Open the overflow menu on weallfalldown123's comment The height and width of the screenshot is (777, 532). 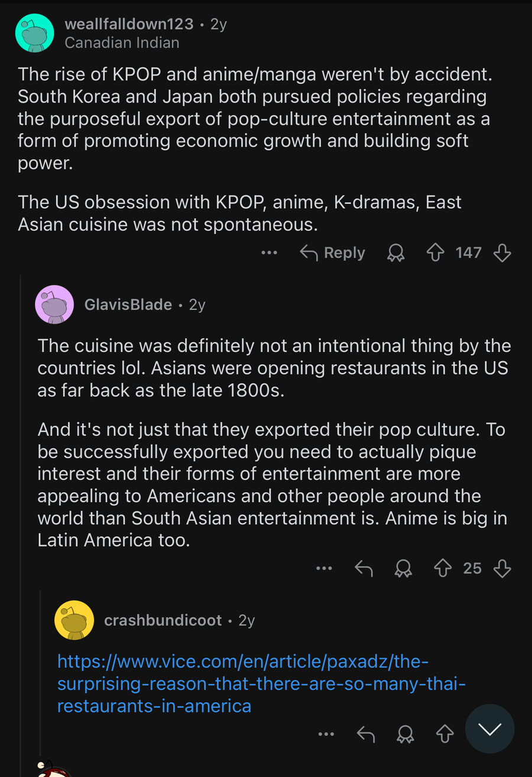click(x=269, y=252)
